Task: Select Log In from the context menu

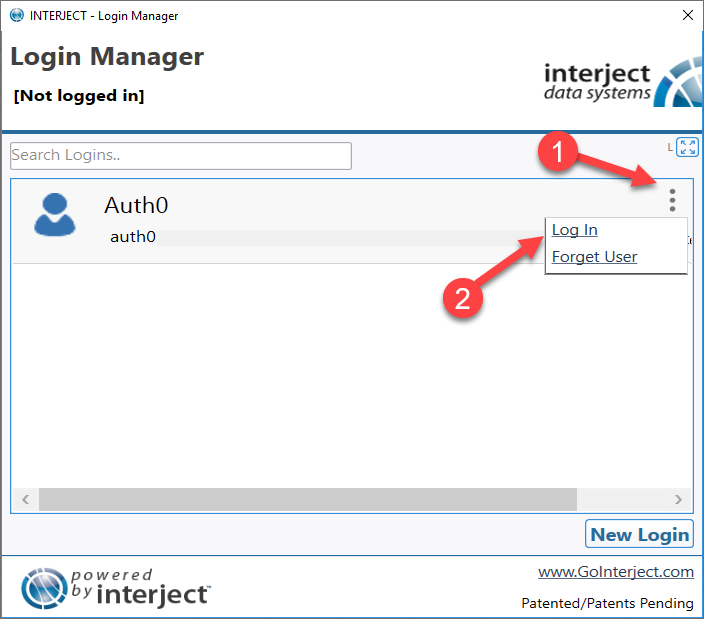Action: click(x=574, y=230)
